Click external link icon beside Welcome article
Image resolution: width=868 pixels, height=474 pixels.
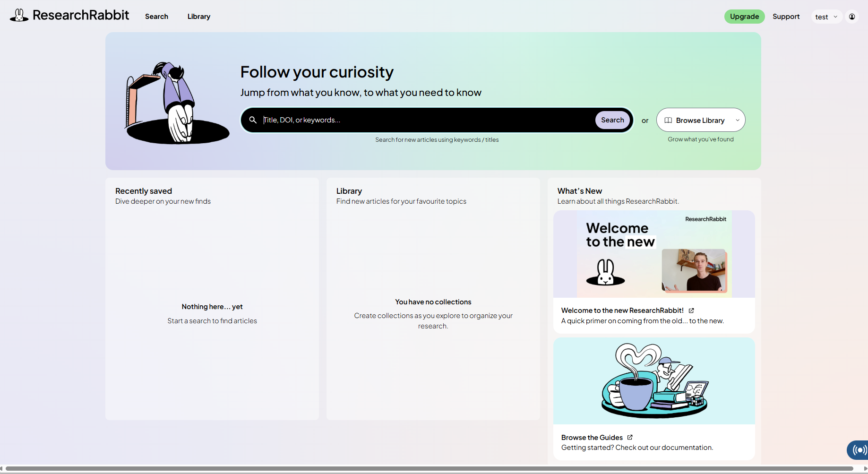coord(691,310)
